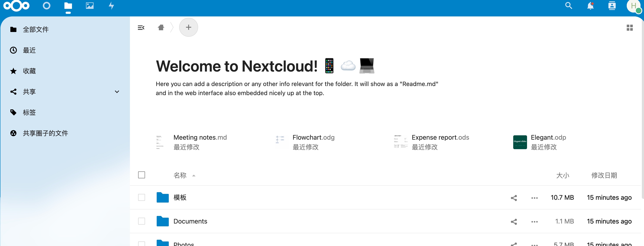Open the user avatar menu
The width and height of the screenshot is (644, 246).
point(633,6)
